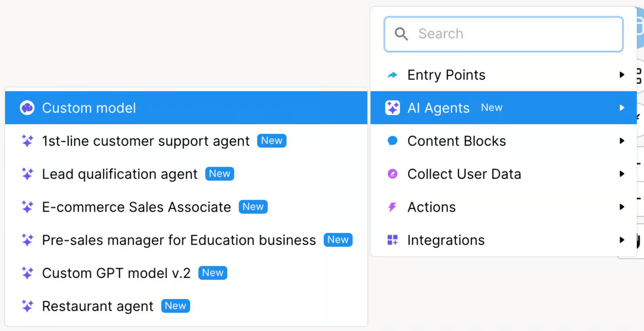Select the Actions menu entry
Screen dimensions: 644x331
(x=431, y=207)
